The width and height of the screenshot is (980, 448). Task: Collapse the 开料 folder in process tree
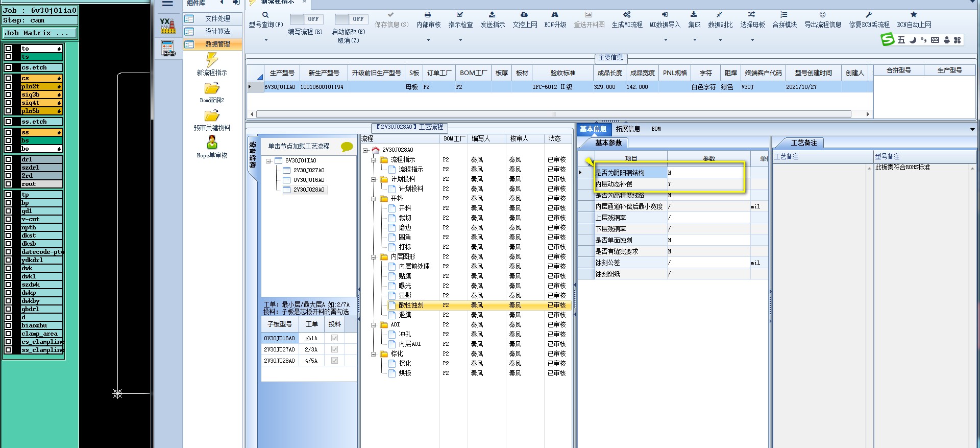(x=374, y=199)
